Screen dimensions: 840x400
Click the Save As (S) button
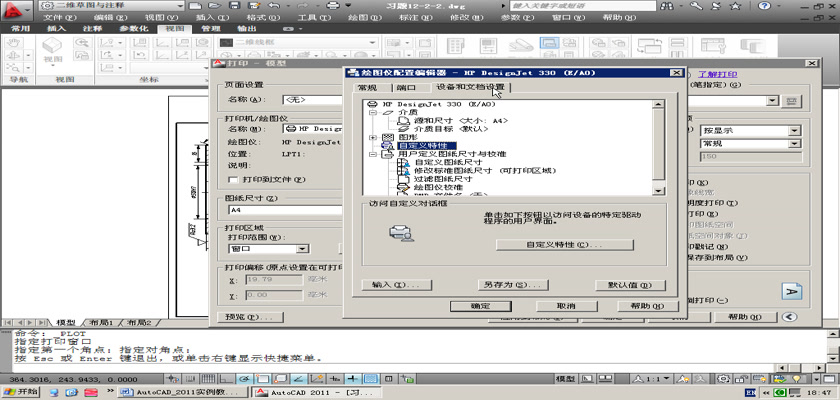click(513, 285)
